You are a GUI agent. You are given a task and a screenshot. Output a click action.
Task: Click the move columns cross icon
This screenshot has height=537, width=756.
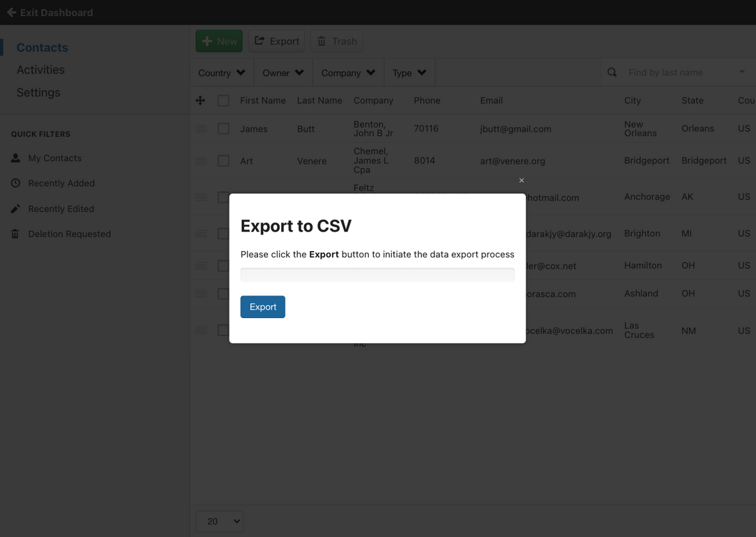pos(201,100)
